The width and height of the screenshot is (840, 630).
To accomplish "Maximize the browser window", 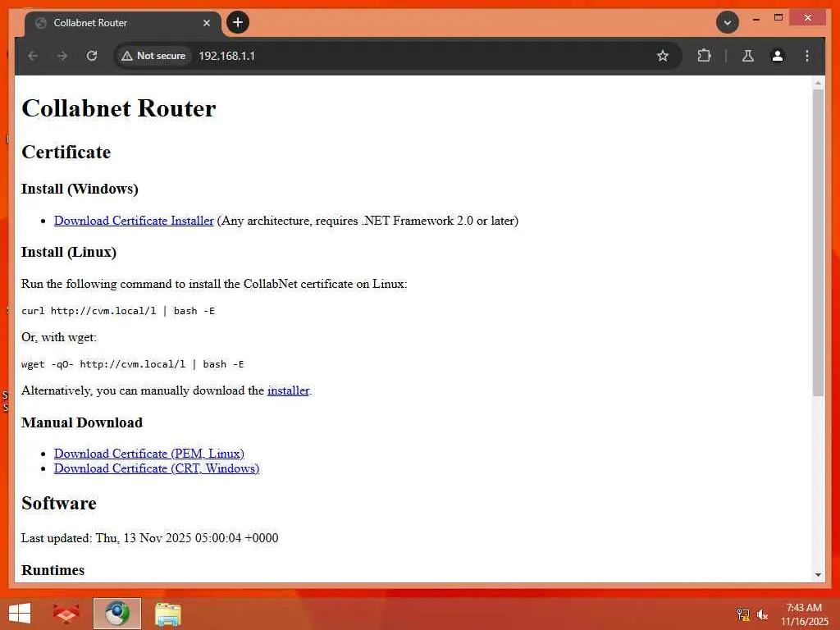I will [778, 18].
